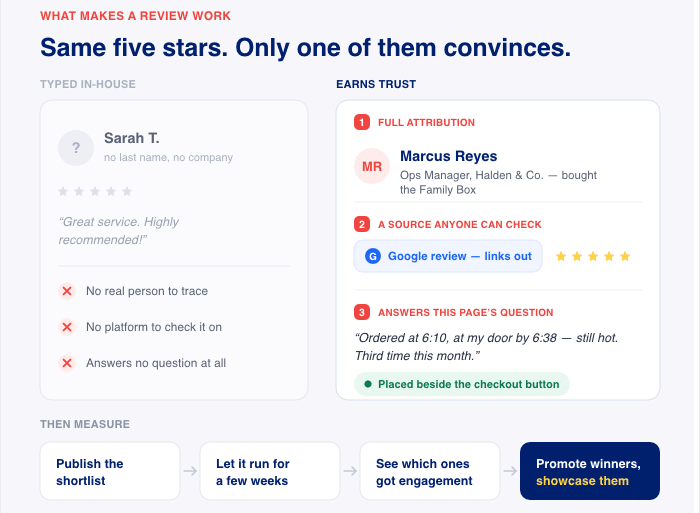Click the arrow before the Promote winners card

pos(510,471)
